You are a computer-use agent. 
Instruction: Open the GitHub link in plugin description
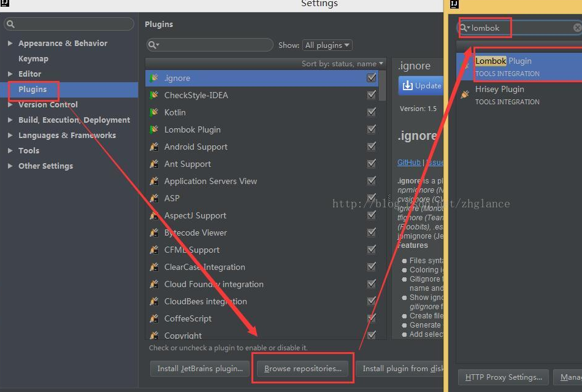pyautogui.click(x=409, y=162)
